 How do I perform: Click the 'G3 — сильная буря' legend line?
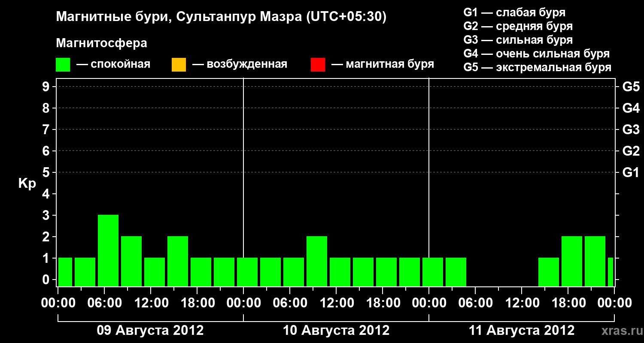click(x=518, y=40)
